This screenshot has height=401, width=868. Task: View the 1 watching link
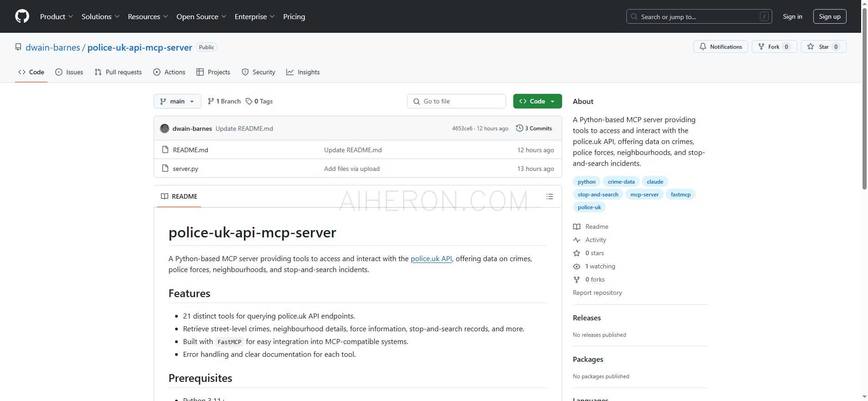click(594, 266)
